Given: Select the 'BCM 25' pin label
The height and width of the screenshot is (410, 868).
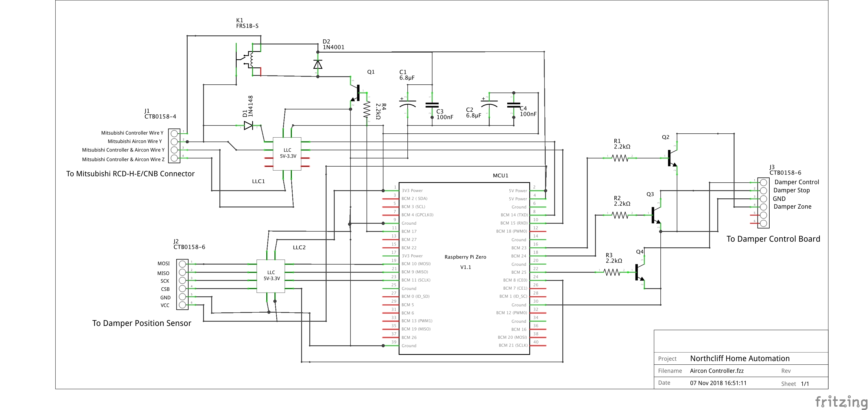Looking at the screenshot, I should click(x=518, y=272).
